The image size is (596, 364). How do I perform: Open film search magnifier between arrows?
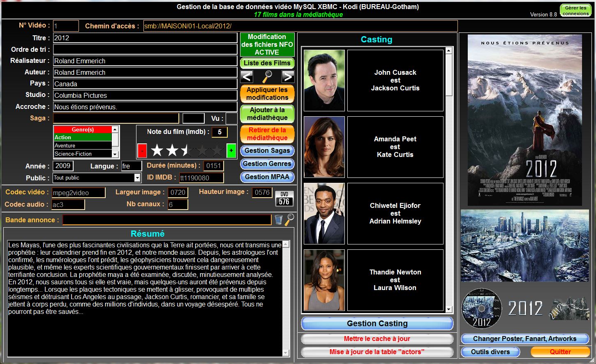267,76
